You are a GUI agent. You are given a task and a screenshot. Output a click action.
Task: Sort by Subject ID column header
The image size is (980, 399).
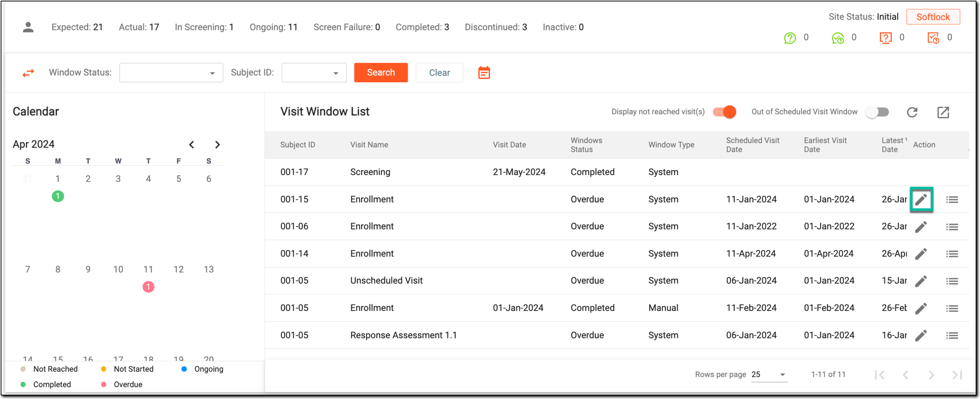(x=298, y=145)
